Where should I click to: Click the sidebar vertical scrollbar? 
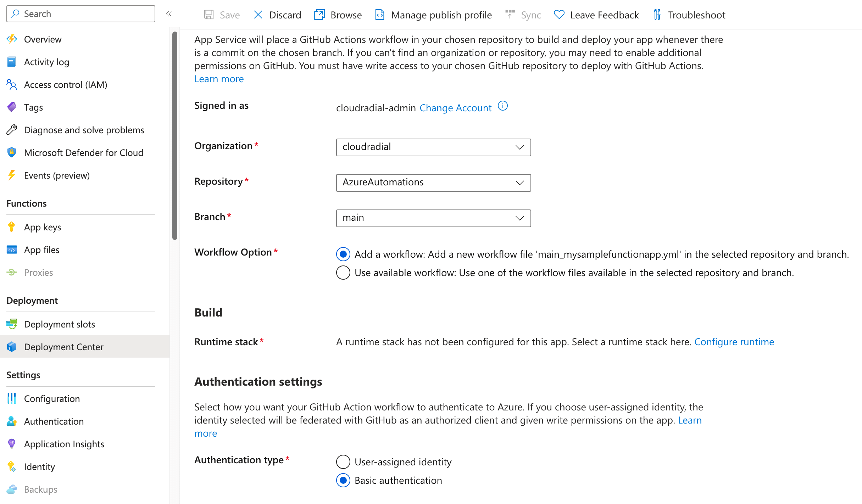click(x=175, y=135)
